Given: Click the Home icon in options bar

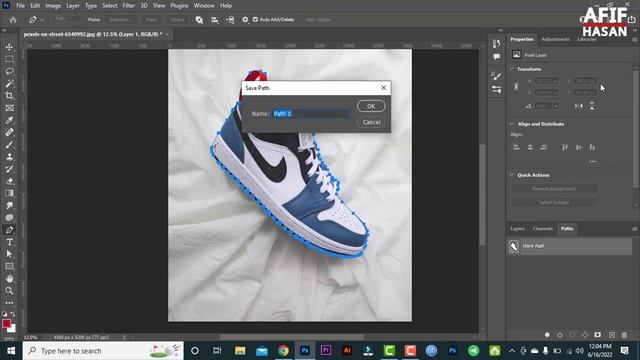Looking at the screenshot, I should tap(13, 20).
